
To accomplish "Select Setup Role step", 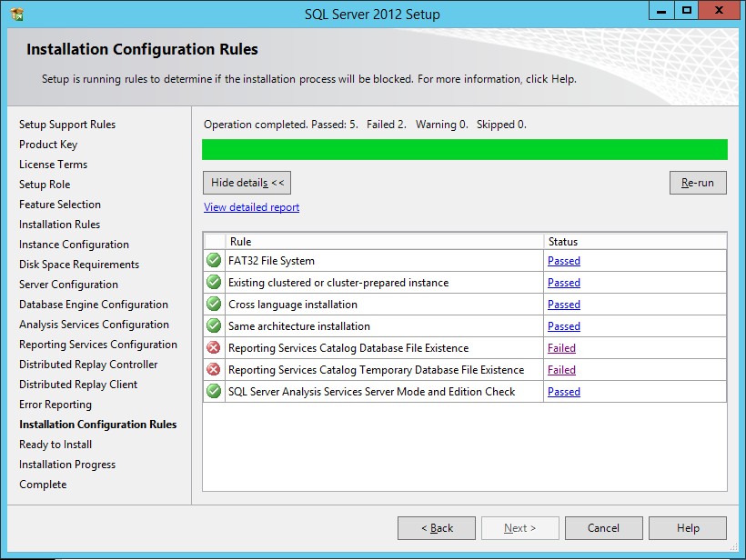I will 45,185.
